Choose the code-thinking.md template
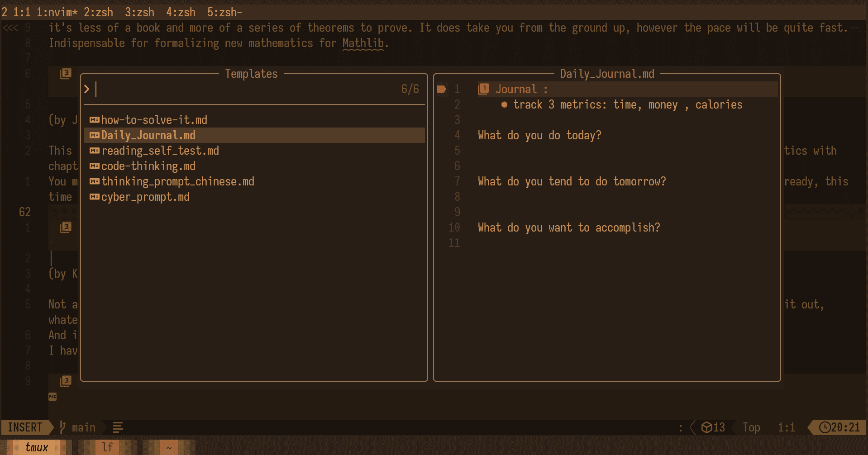868x455 pixels. 148,166
